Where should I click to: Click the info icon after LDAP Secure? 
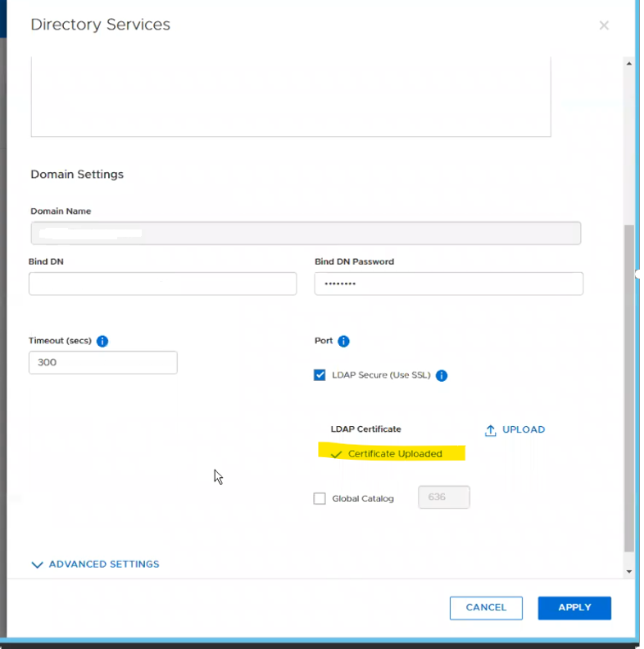click(442, 375)
